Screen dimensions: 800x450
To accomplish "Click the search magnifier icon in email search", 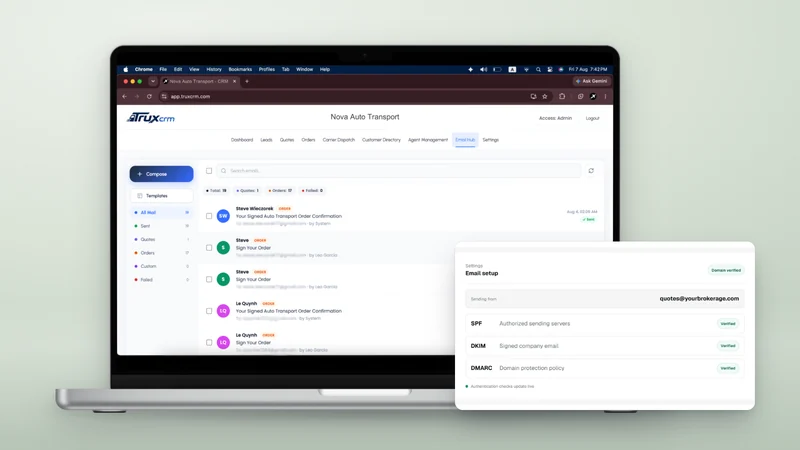I will pos(223,171).
